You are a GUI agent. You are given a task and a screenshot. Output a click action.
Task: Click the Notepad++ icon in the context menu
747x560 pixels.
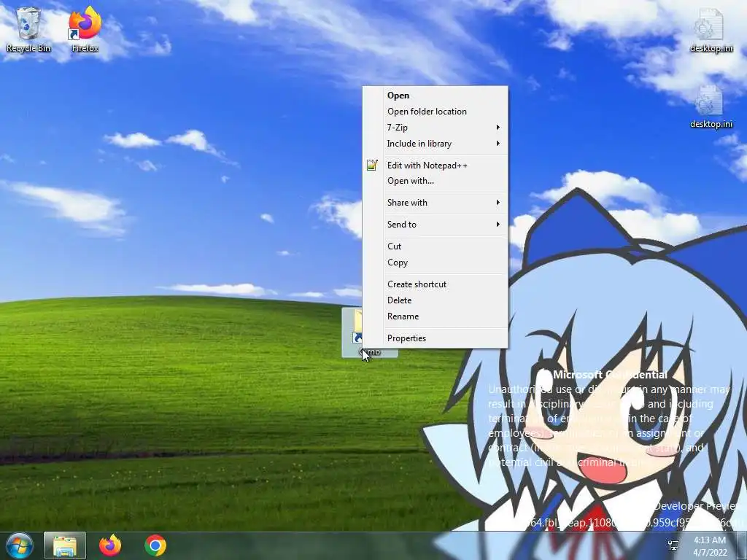372,166
